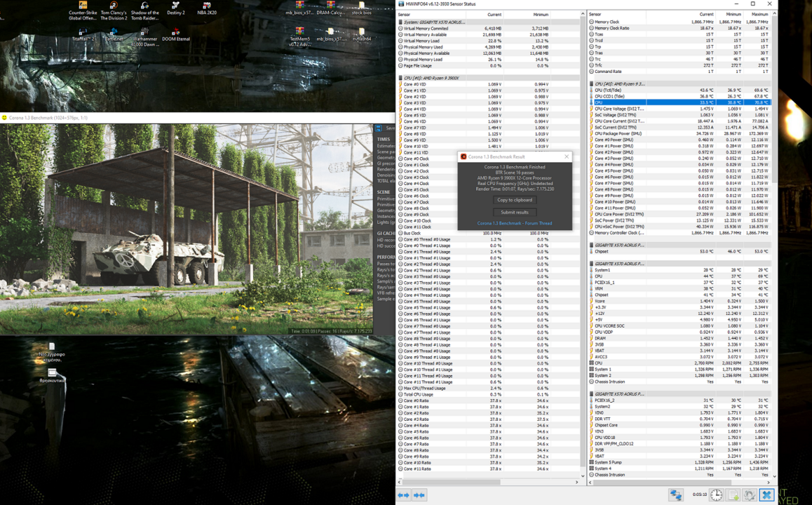
Task: Open HWiNFO network remote monitoring icon
Action: [676, 495]
